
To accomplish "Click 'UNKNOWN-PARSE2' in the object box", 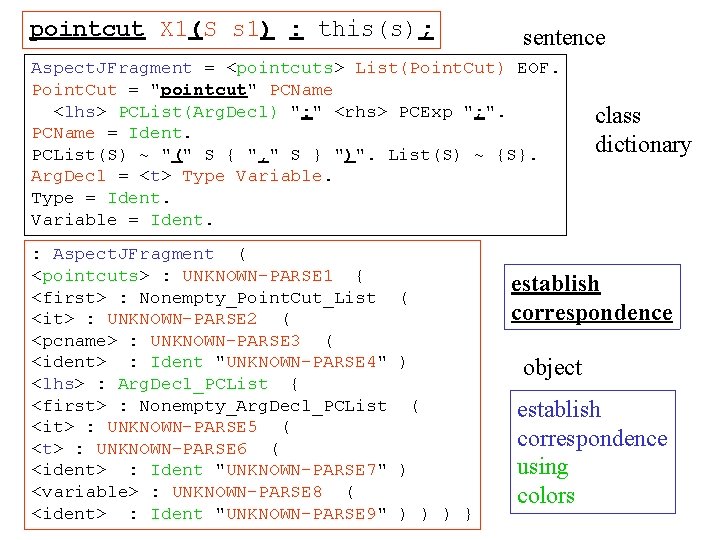I will [x=182, y=319].
